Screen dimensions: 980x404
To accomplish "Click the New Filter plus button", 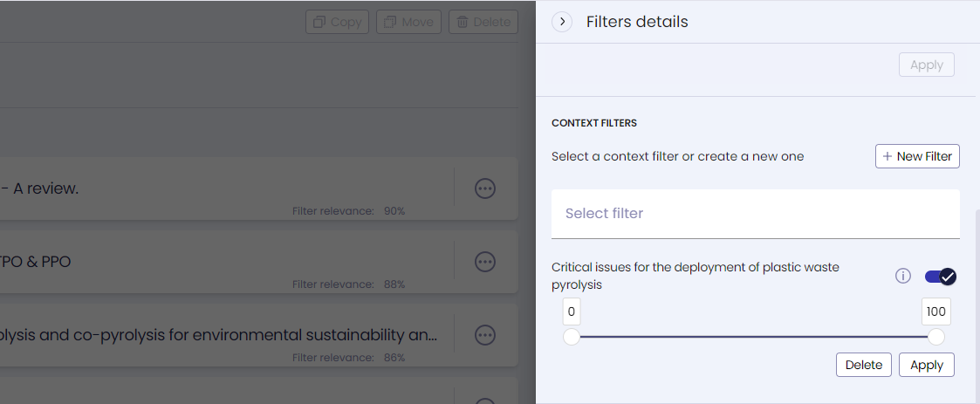I will pos(917,156).
